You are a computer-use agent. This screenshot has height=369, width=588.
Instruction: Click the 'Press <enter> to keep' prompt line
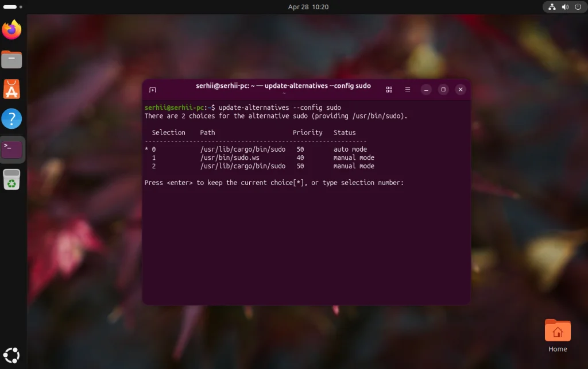274,183
